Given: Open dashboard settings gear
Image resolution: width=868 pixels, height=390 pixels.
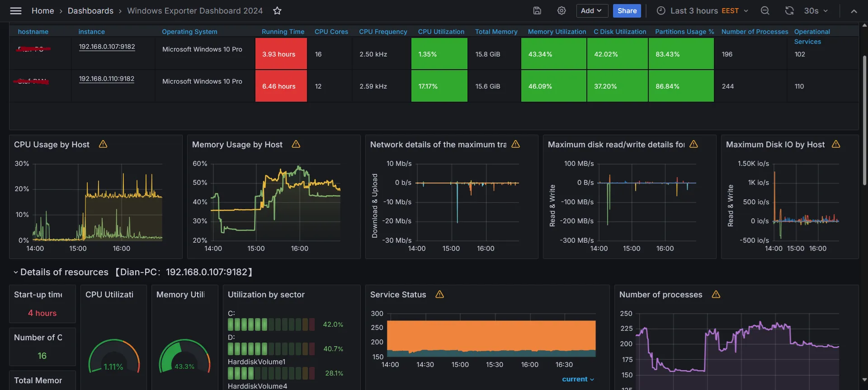Looking at the screenshot, I should pyautogui.click(x=561, y=11).
